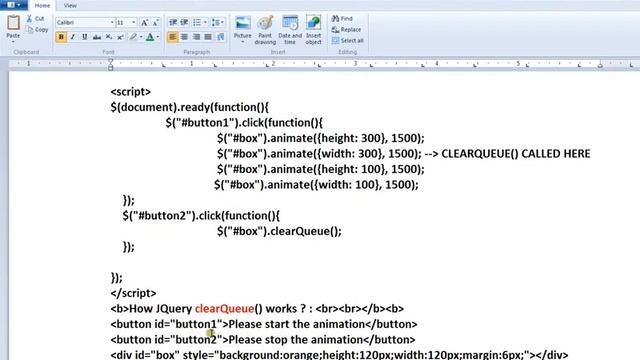The image size is (640, 360).
Task: Click the Copy button
Action: click(x=37, y=29)
